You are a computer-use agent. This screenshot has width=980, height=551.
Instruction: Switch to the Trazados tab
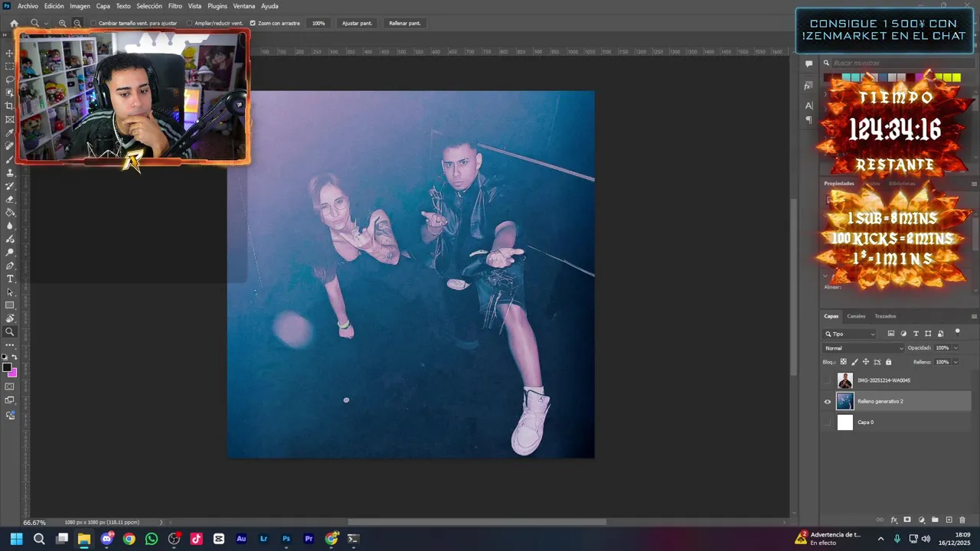pos(885,316)
